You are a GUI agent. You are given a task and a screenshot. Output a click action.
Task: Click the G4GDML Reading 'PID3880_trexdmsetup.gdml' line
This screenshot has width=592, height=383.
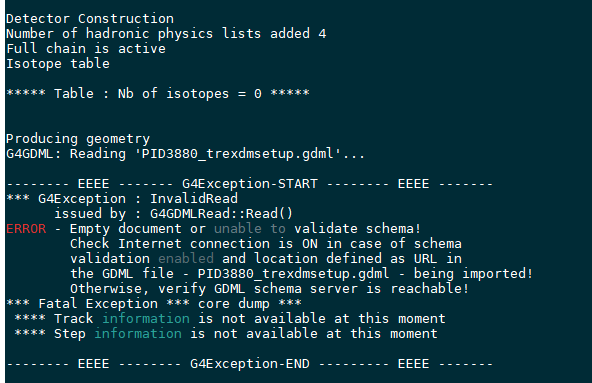click(x=185, y=154)
